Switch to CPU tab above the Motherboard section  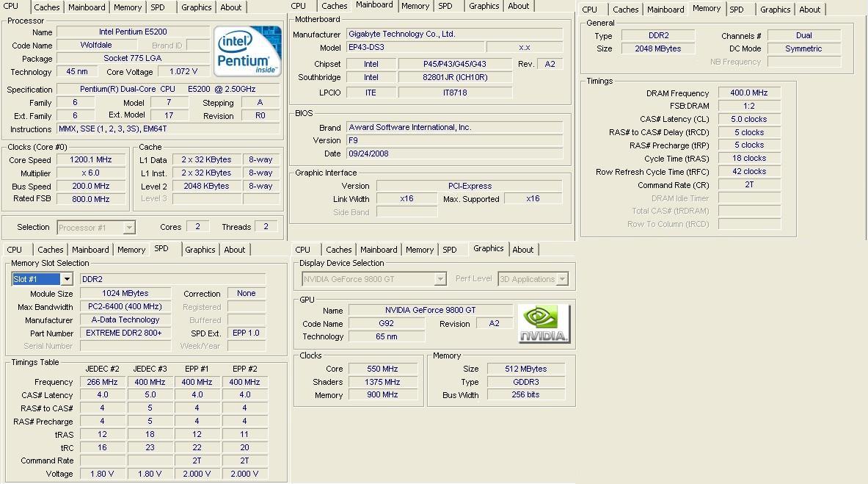pos(299,6)
